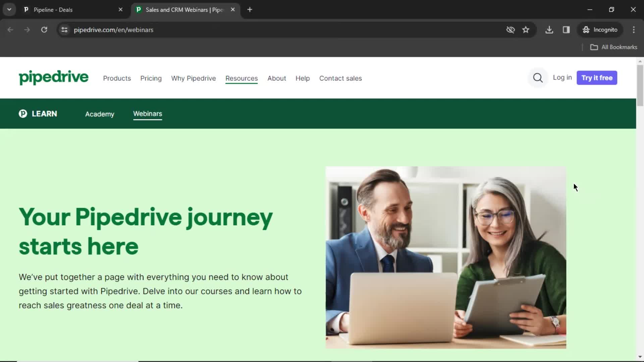Click the hero photo of two colleagues
Viewport: 644px width, 362px height.
click(446, 257)
